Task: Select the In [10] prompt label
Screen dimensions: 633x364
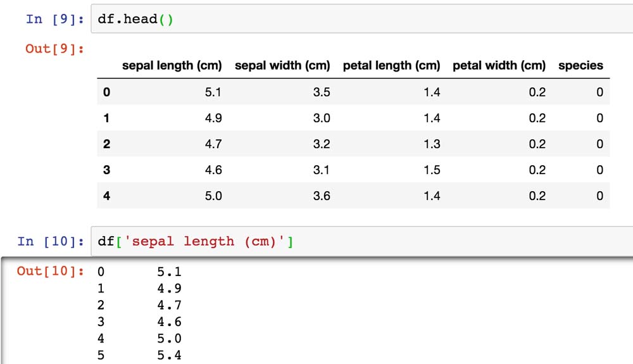Action: pyautogui.click(x=51, y=241)
